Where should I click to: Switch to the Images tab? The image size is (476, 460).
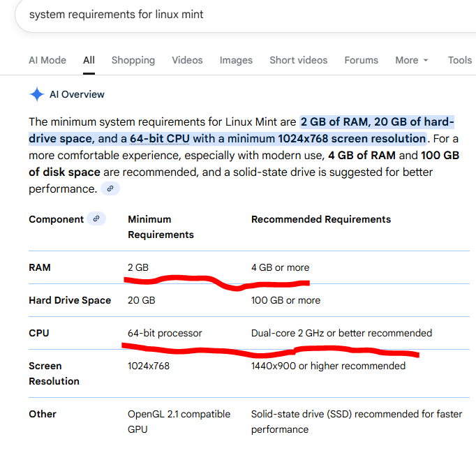pos(236,60)
